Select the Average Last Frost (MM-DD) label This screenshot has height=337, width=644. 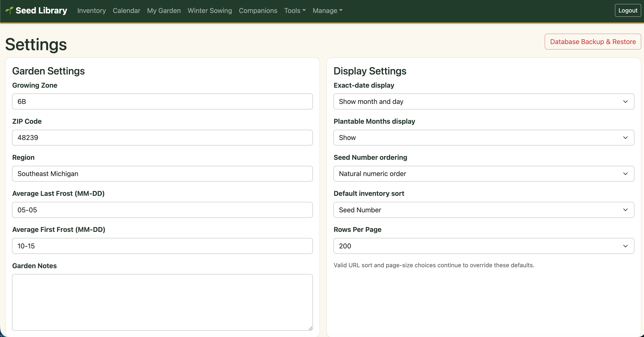pos(58,193)
